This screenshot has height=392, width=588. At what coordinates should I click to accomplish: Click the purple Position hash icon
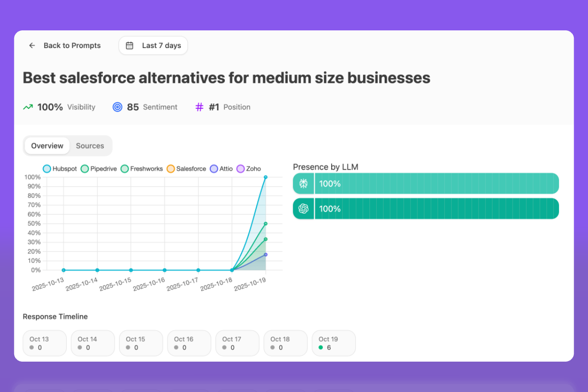pos(199,107)
